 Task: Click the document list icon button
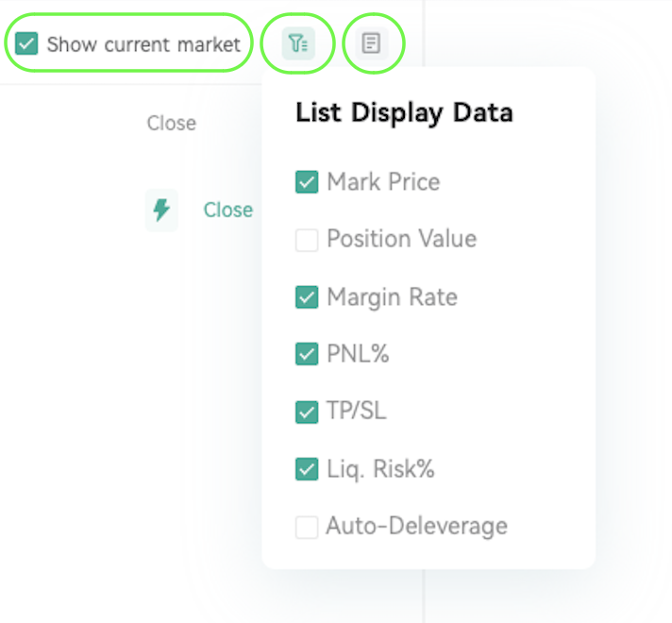[x=371, y=43]
